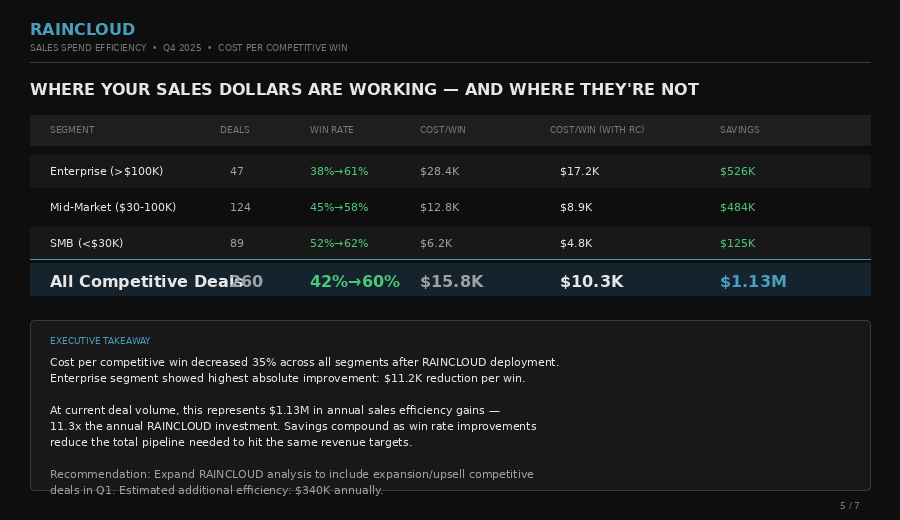Click the $12.8K cost per win
Screen dimensions: 900x520
[439, 207]
